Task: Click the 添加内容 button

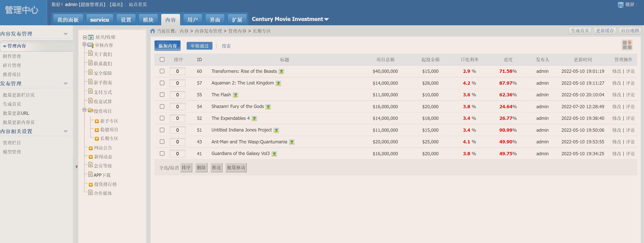Action: [x=167, y=46]
